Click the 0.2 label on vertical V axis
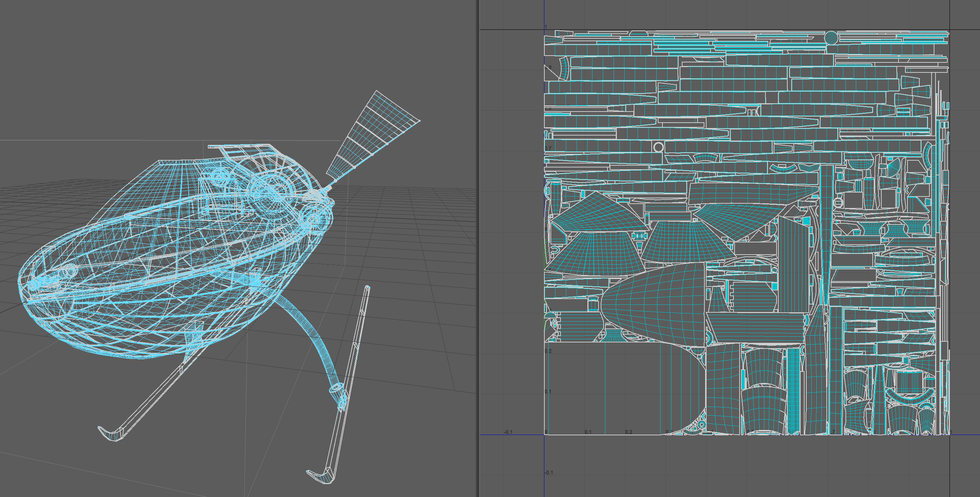The height and width of the screenshot is (497, 980). [548, 351]
